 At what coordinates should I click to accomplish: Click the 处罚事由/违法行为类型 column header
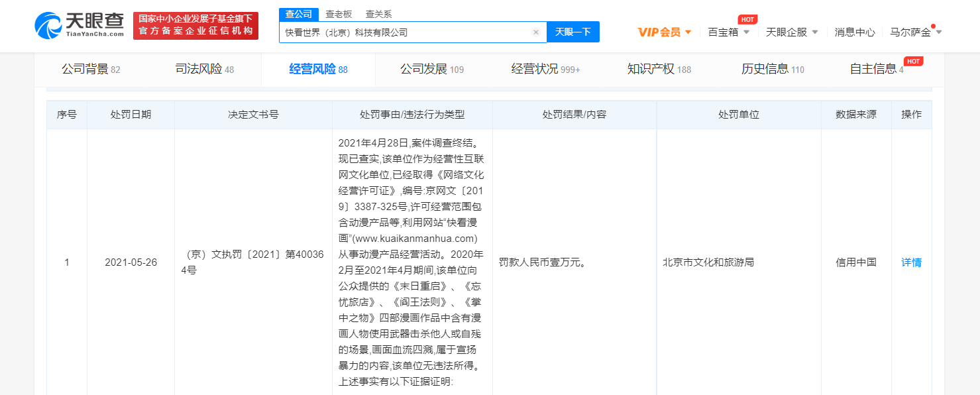coord(412,115)
